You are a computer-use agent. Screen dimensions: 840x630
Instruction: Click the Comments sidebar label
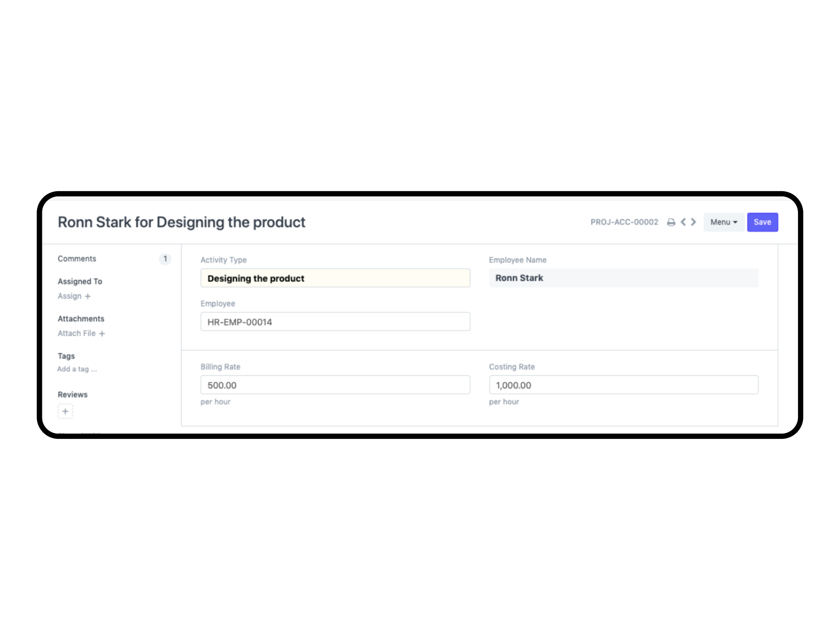77,259
